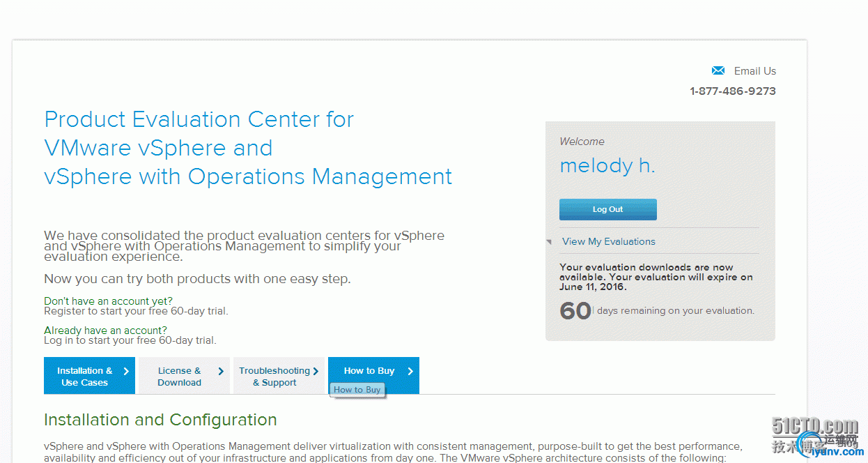Image resolution: width=868 pixels, height=463 pixels.
Task: Click chevron arrow on License & Download
Action: pyautogui.click(x=221, y=371)
